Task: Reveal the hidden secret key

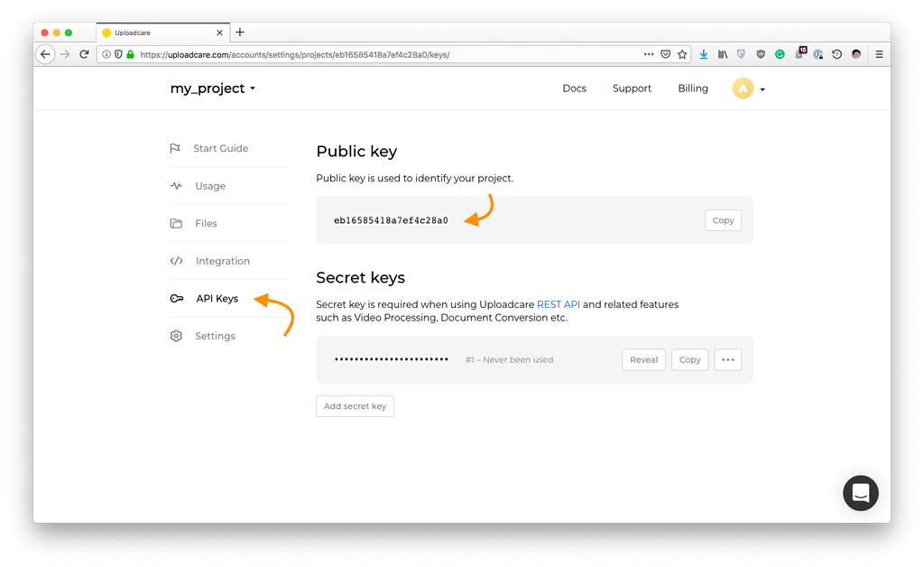Action: tap(643, 359)
